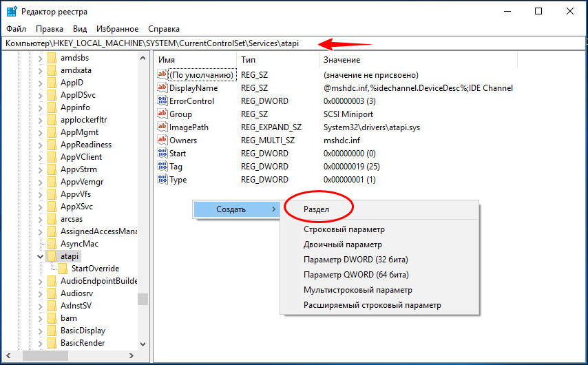588x365 pixels.
Task: Expand the AudioEndpointBuilder tree node
Action: (40, 282)
